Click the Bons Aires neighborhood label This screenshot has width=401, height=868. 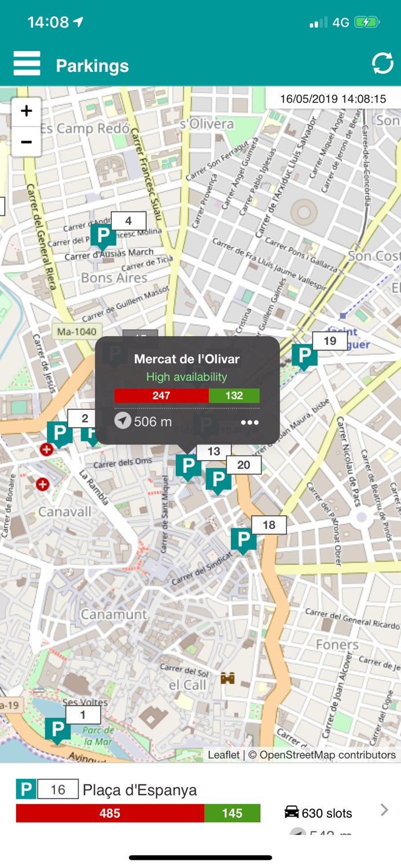coord(114,278)
